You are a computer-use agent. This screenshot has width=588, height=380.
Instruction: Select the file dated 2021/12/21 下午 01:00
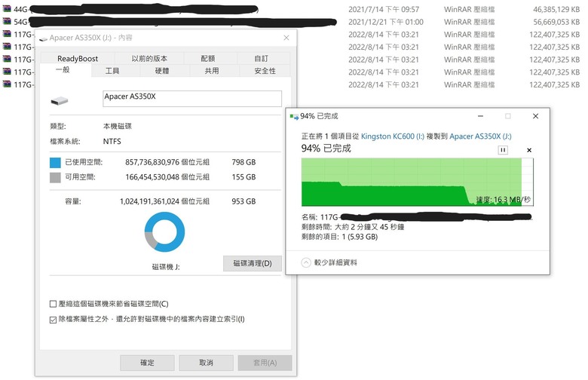point(386,22)
